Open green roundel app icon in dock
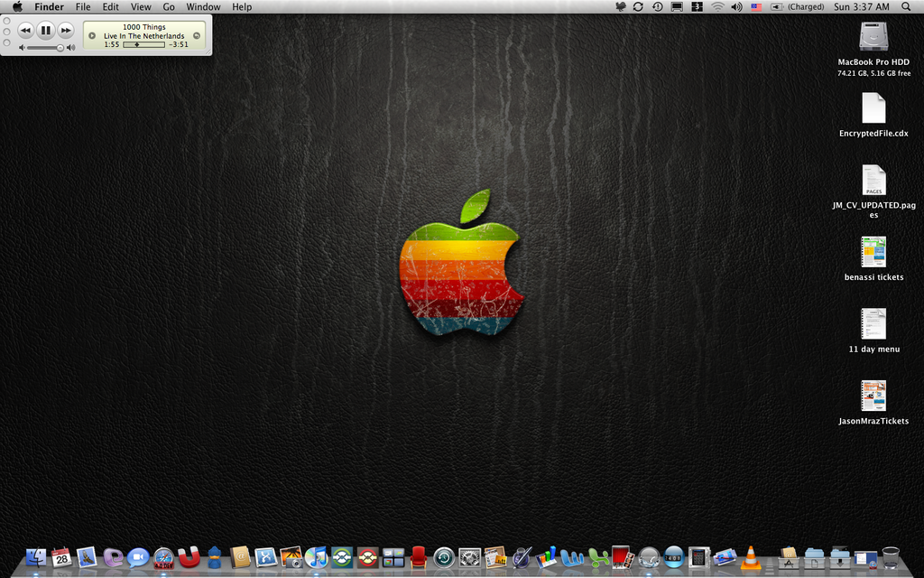 tap(342, 557)
